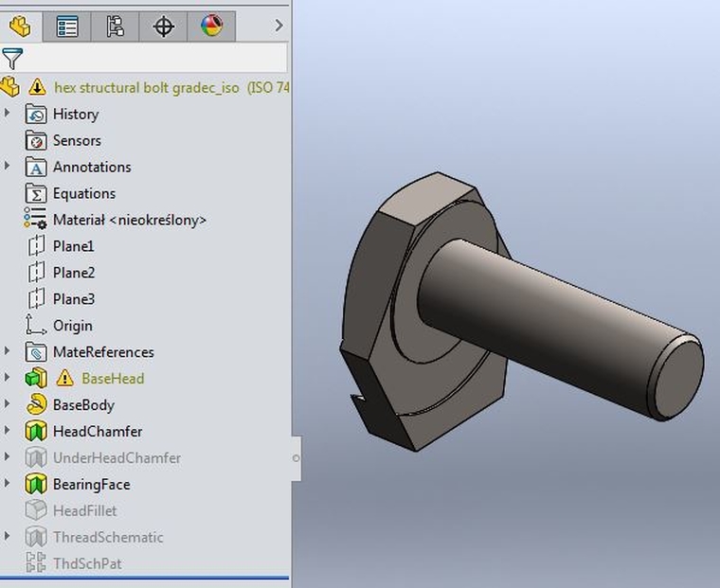Viewport: 720px width, 588px height.
Task: Click the HeadFillet suppressed fillet icon
Action: [x=36, y=510]
